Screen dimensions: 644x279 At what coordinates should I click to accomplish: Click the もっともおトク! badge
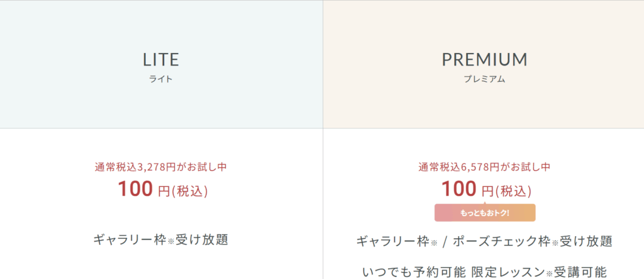point(485,213)
